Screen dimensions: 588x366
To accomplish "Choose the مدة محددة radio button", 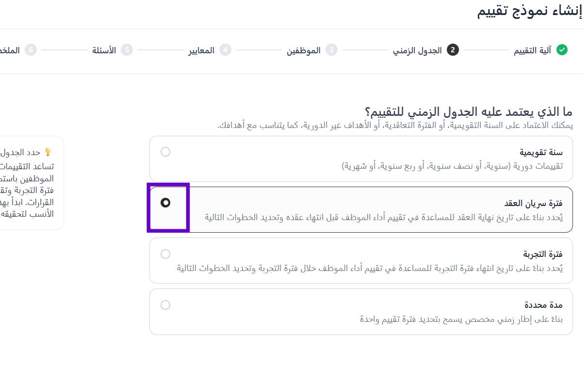I will [x=165, y=305].
